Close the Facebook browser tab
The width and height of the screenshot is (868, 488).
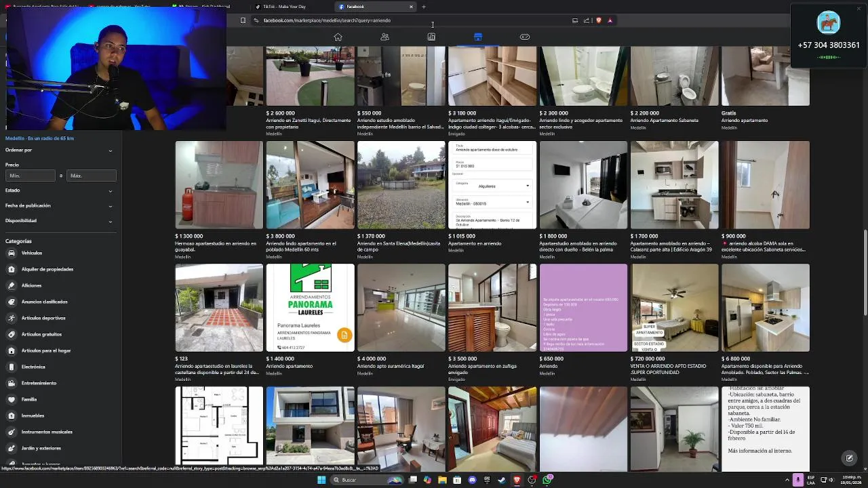coord(411,7)
